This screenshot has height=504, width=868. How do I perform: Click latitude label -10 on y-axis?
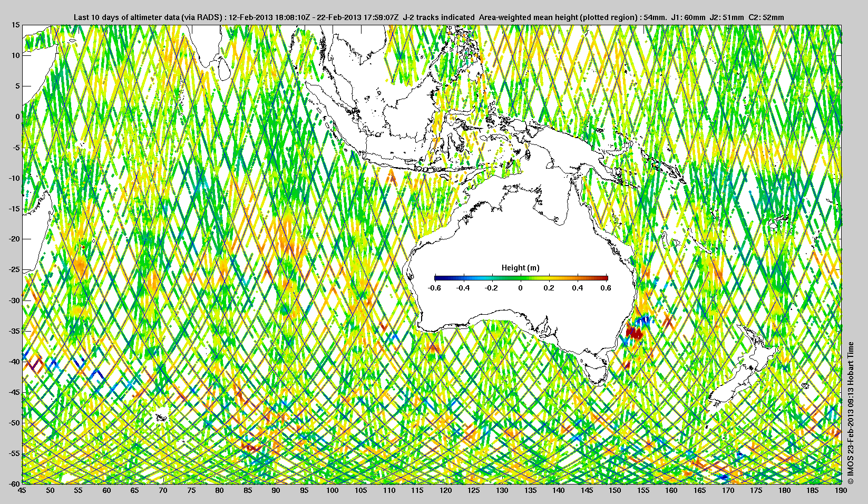click(x=14, y=178)
